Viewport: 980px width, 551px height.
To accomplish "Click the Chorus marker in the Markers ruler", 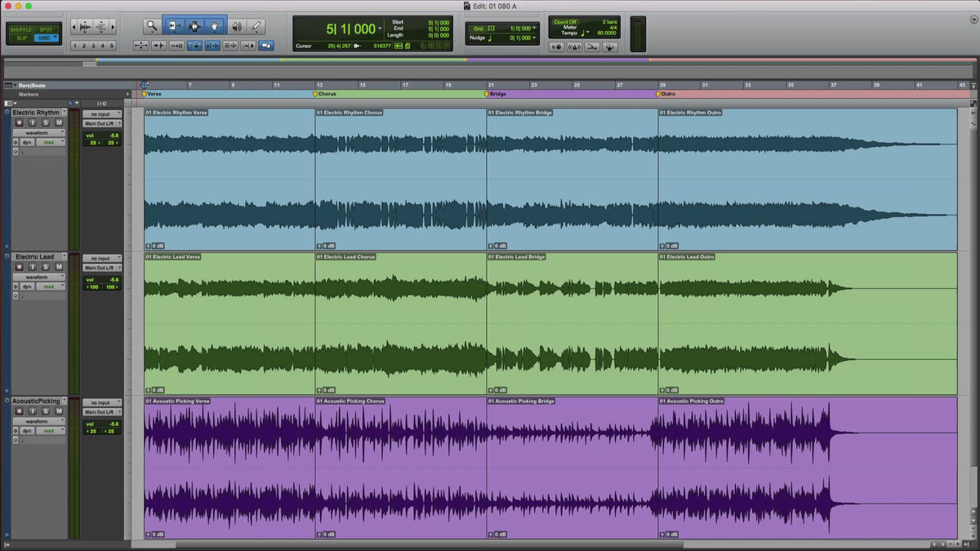I will pyautogui.click(x=325, y=94).
